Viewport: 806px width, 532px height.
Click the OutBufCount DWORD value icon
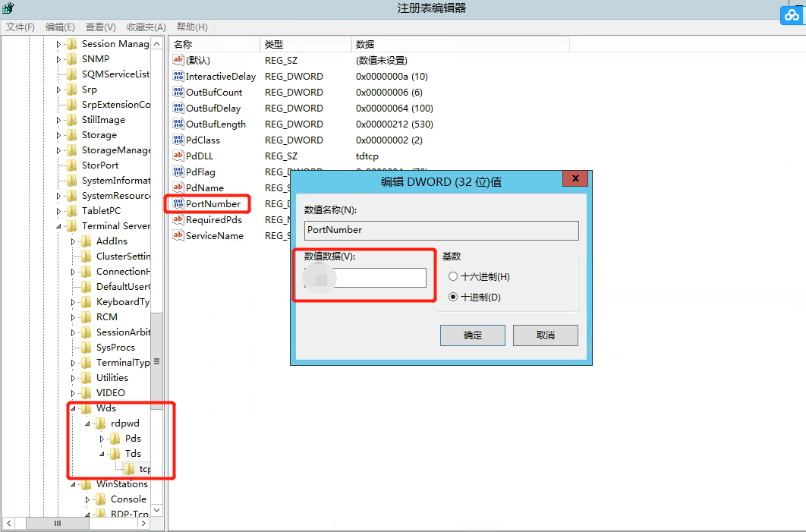coord(178,92)
